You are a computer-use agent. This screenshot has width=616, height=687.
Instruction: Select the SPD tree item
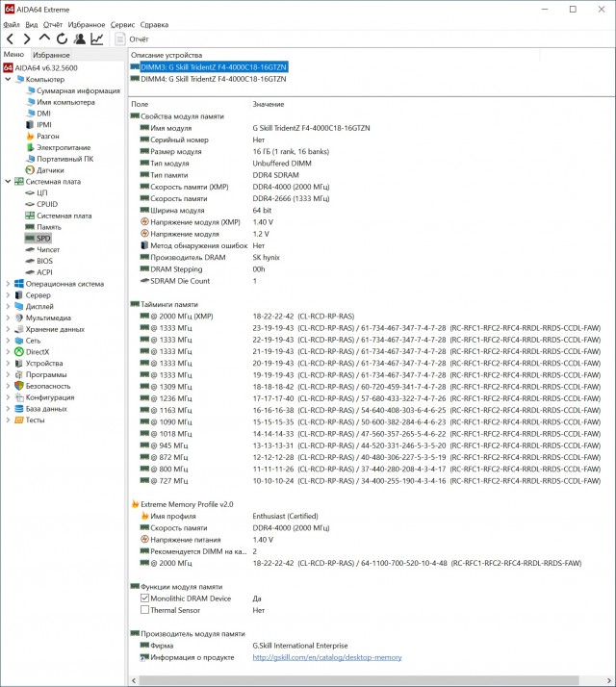coord(38,239)
